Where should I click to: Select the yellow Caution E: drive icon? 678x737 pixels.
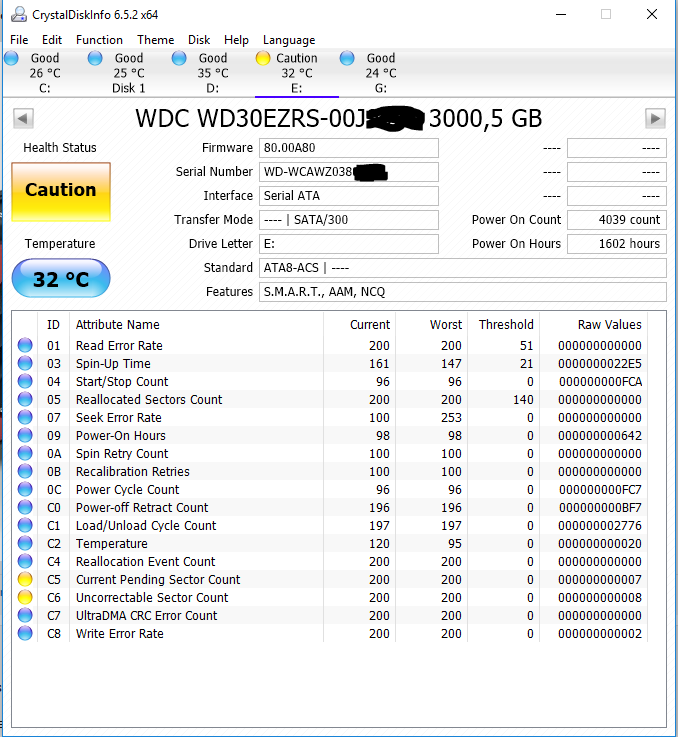pyautogui.click(x=263, y=58)
